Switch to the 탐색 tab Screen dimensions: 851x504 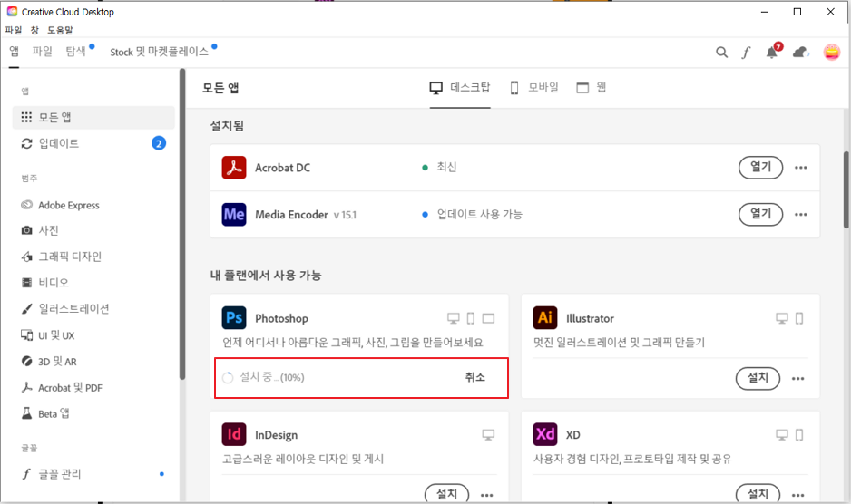click(76, 51)
